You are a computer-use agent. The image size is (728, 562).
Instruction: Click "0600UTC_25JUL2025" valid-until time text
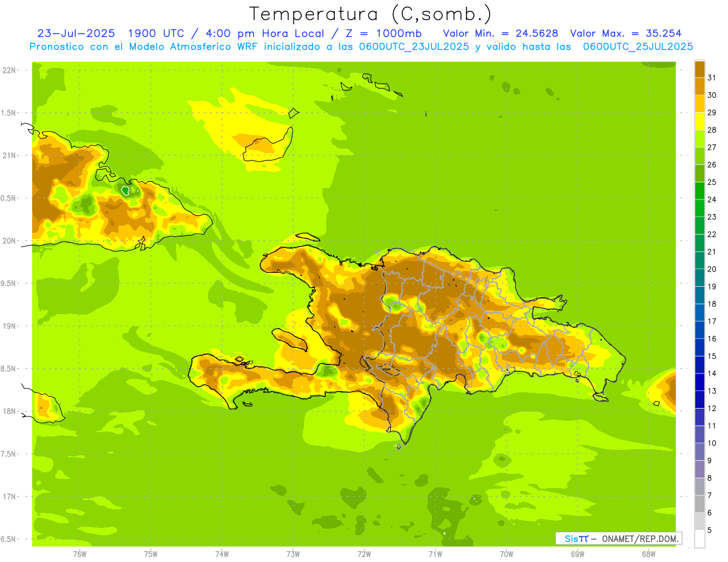(x=638, y=47)
